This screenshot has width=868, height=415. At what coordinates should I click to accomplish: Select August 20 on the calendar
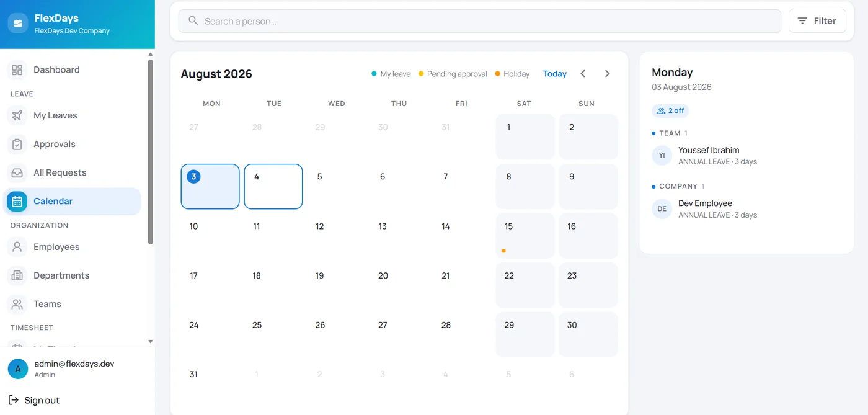tap(399, 285)
